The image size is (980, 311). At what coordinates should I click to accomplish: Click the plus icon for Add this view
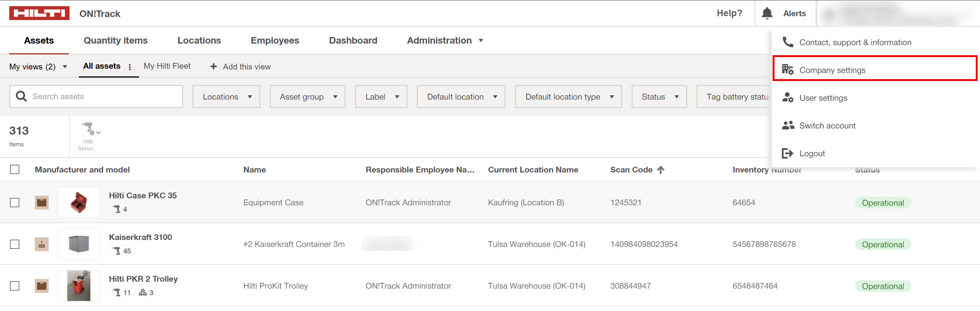pos(213,67)
